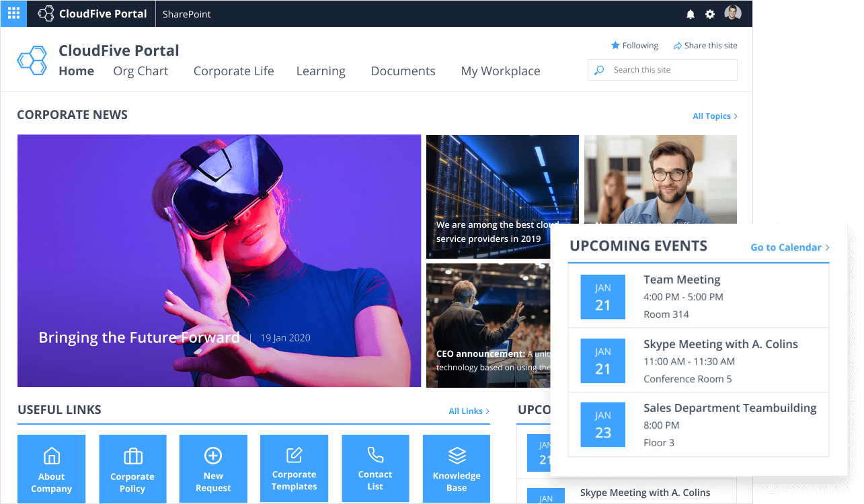Viewport: 864px width, 504px height.
Task: Click the Search this site field
Action: coord(669,70)
